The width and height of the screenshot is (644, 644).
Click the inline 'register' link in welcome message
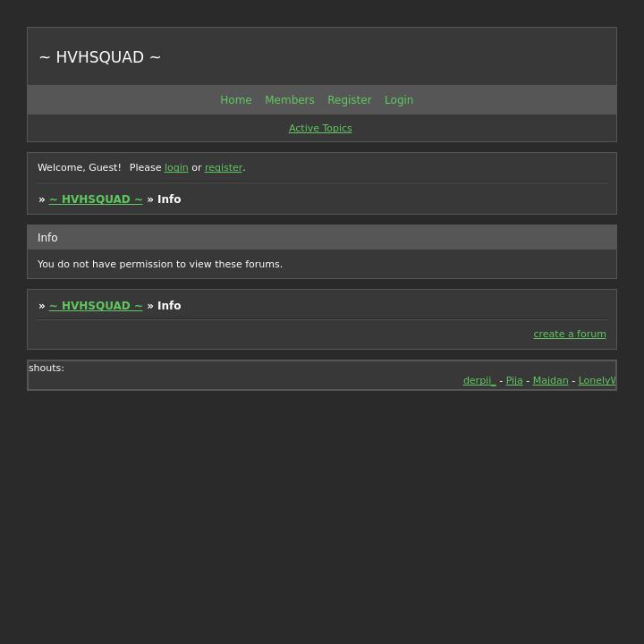coord(224,168)
